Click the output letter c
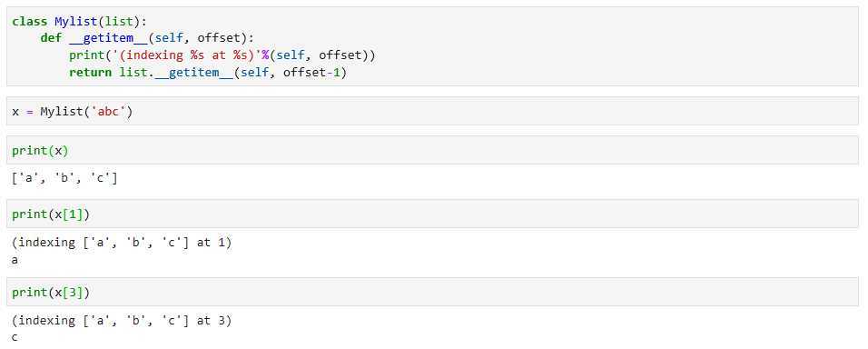868x349 pixels. (15, 337)
